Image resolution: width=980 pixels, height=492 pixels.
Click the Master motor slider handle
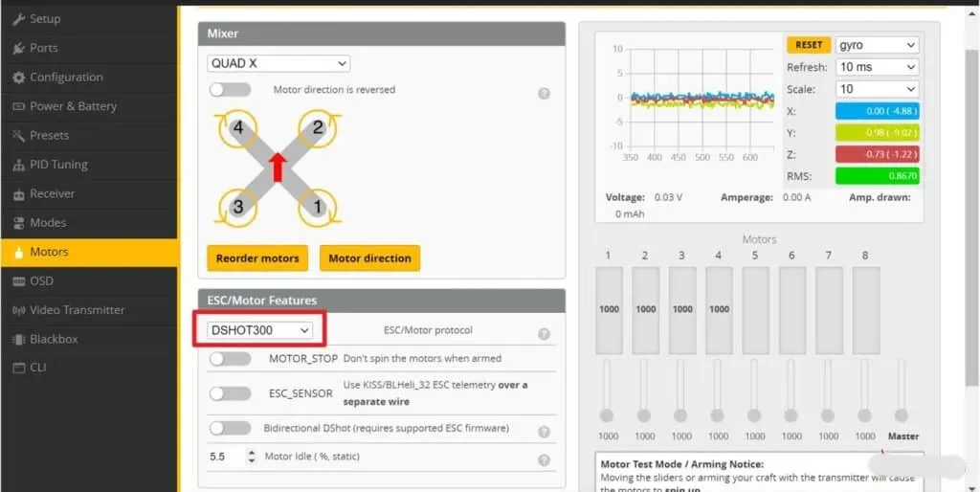tap(901, 415)
